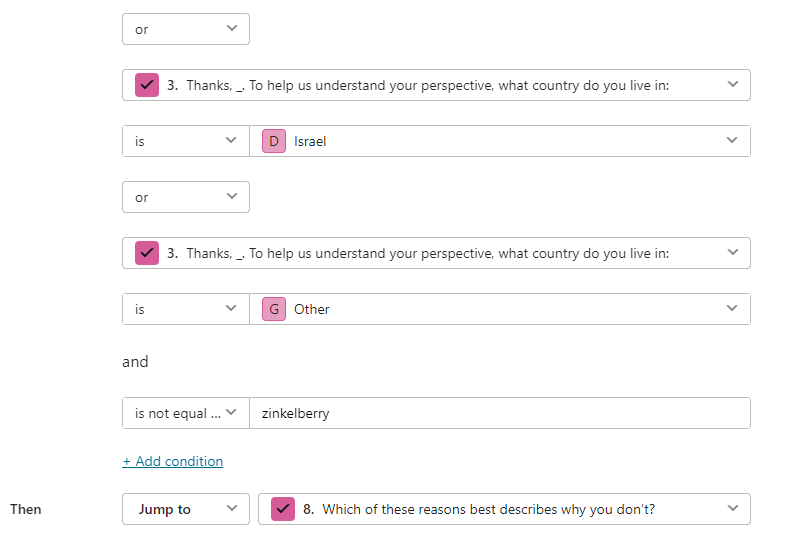Click the D letter badge beside Israel
Screen dimensions: 789x544
274,141
